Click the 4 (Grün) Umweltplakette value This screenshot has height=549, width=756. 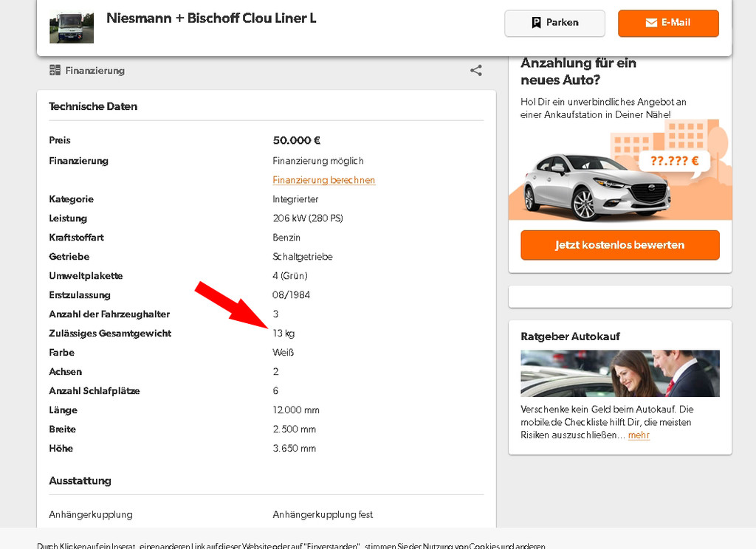pos(289,276)
